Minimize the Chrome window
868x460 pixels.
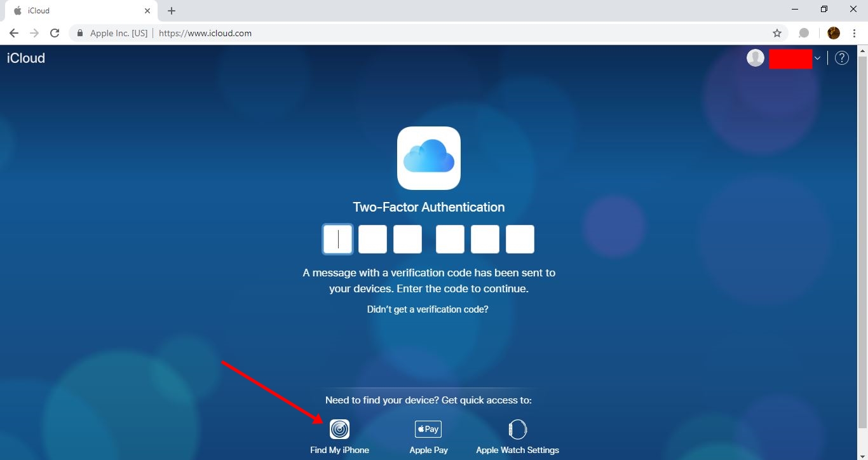click(x=796, y=10)
